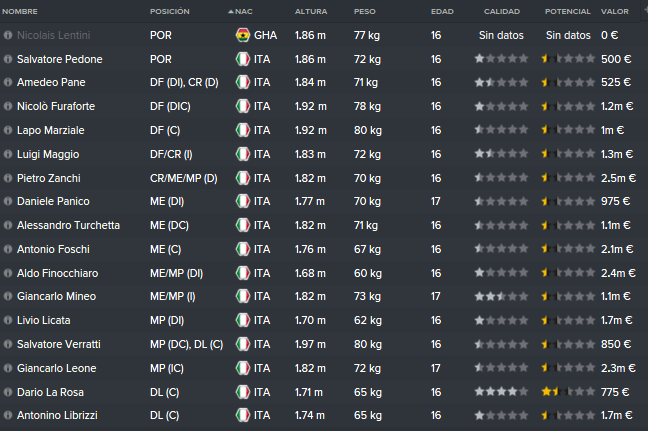Click info icon beside Antonino Librizzi
The height and width of the screenshot is (431, 648).
pos(7,415)
